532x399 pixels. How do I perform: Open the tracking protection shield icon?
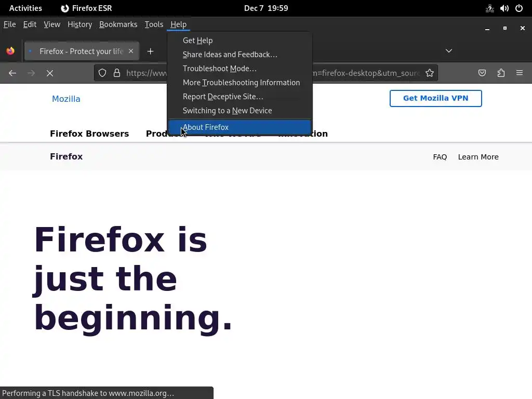click(102, 73)
